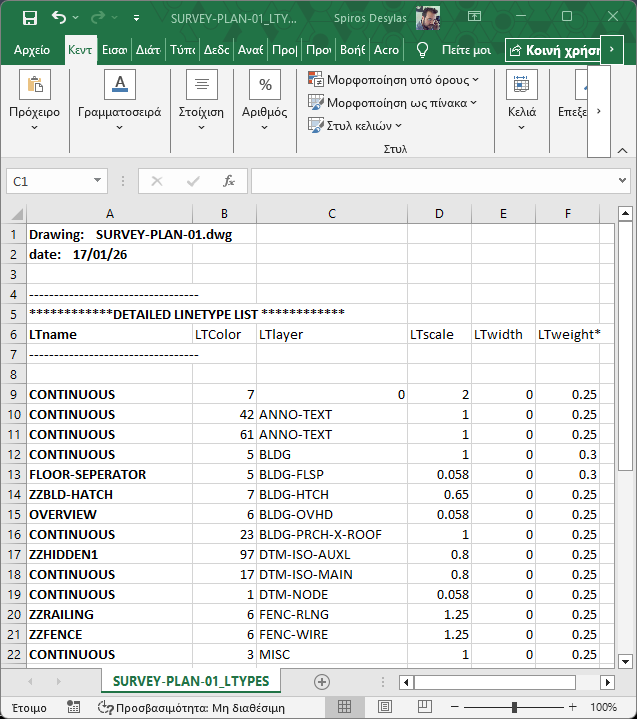Click the LTweight* header cell
The height and width of the screenshot is (719, 637).
(568, 334)
